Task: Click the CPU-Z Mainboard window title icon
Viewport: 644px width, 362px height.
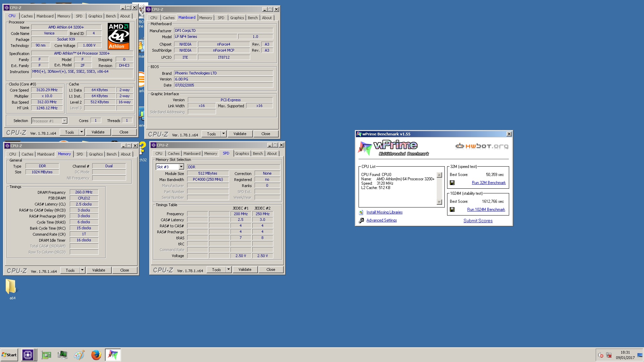Action: 149,9
